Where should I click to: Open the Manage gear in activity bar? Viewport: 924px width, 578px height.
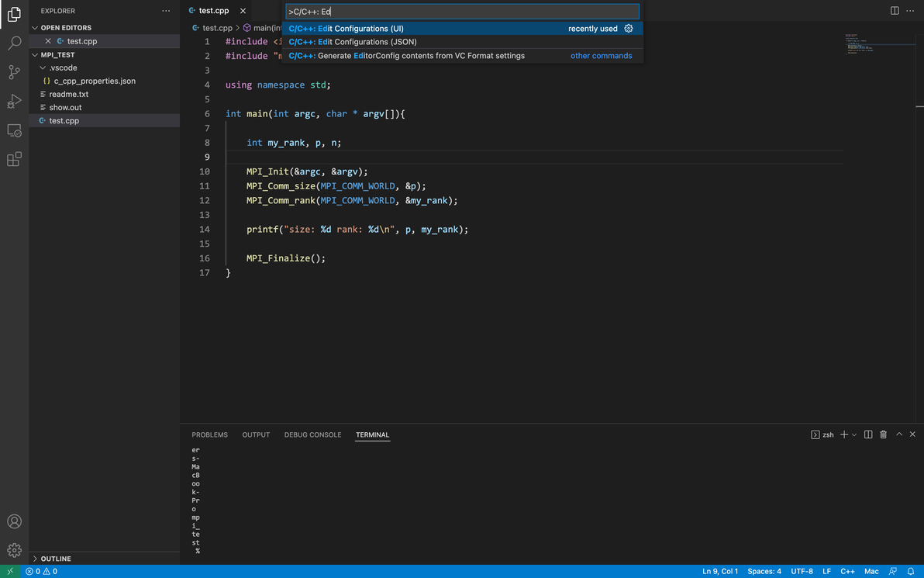pyautogui.click(x=14, y=550)
